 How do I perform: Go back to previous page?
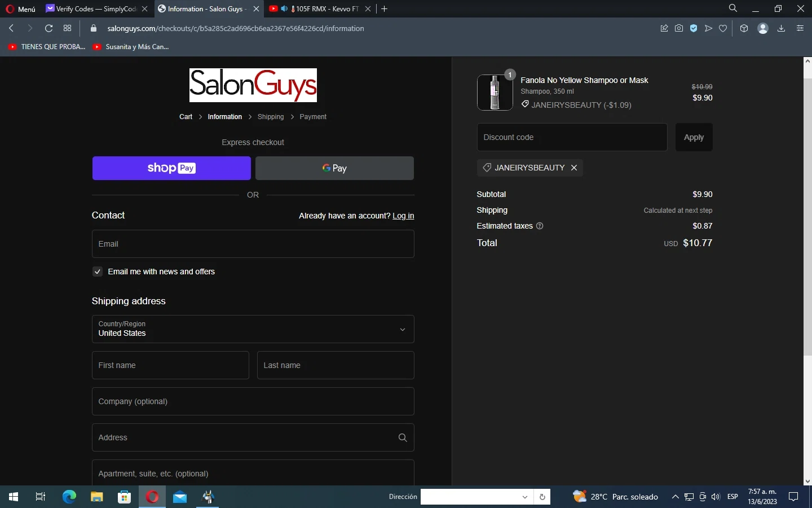(x=11, y=28)
